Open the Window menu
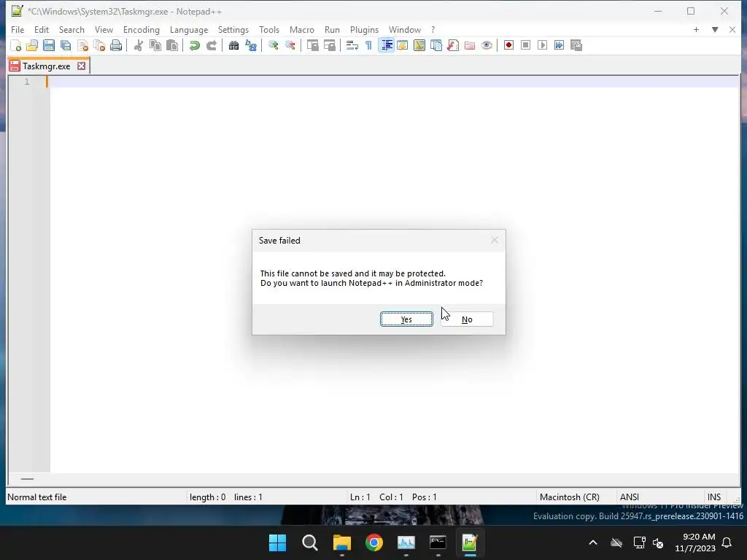 pos(404,29)
